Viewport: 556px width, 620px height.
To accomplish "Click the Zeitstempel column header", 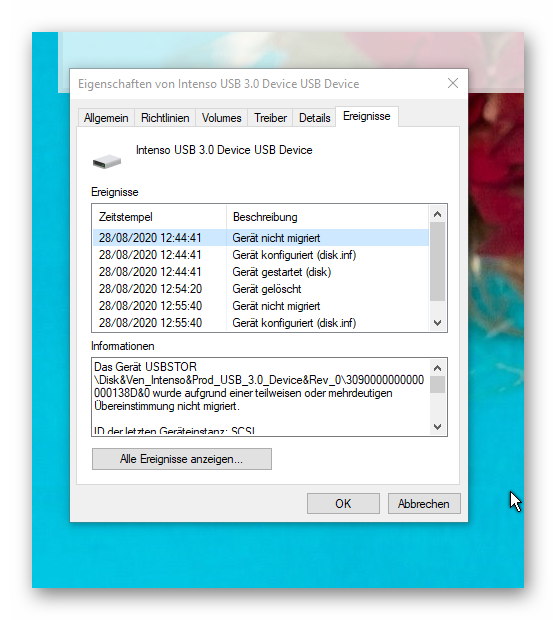I will [160, 217].
